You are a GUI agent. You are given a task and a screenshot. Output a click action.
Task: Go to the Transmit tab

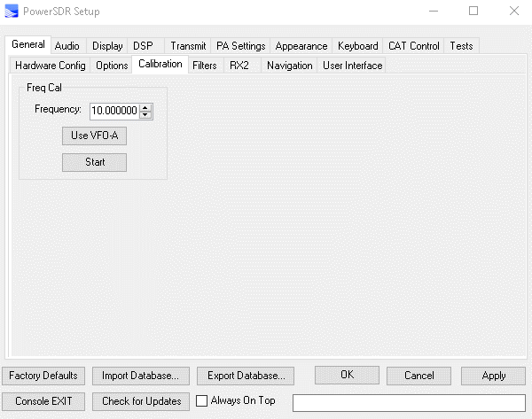pyautogui.click(x=188, y=46)
